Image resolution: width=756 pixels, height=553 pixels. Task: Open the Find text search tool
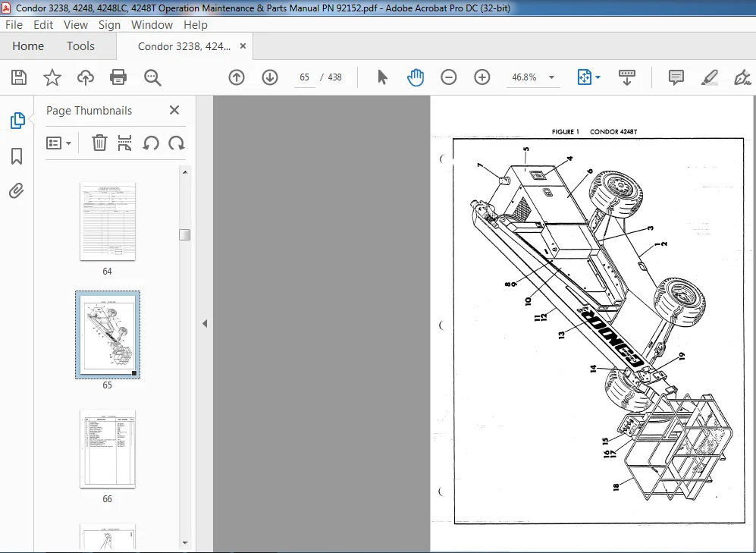point(152,77)
